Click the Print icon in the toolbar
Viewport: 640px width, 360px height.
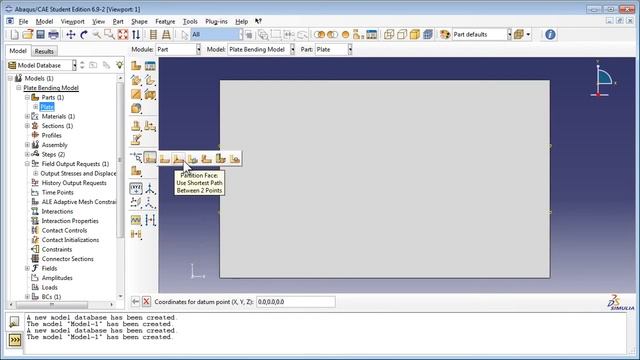point(53,35)
